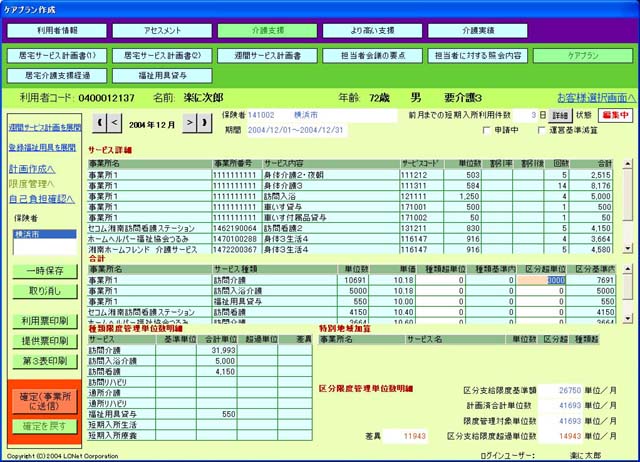Select row 車いす付属品貸与
640x462 pixels.
(x=350, y=218)
